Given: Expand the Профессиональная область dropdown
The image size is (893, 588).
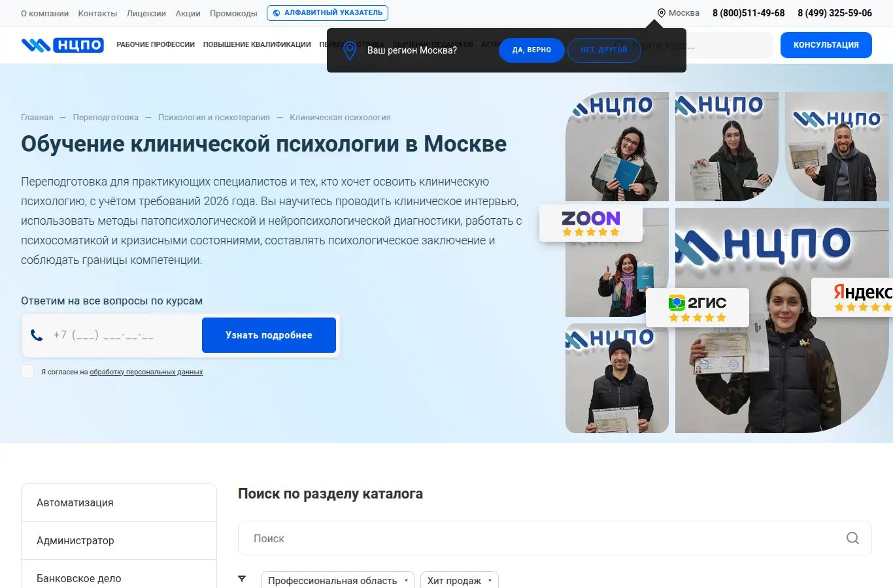Looking at the screenshot, I should (x=337, y=581).
